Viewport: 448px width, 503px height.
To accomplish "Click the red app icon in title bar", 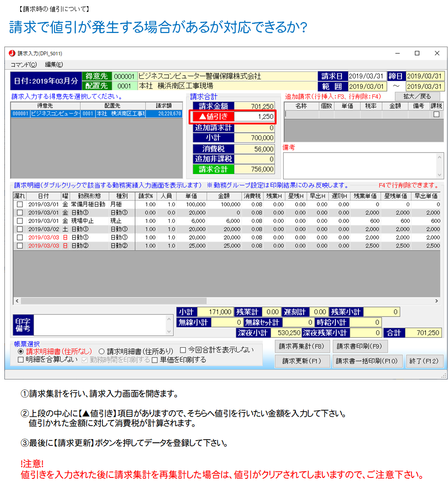I will 12,53.
